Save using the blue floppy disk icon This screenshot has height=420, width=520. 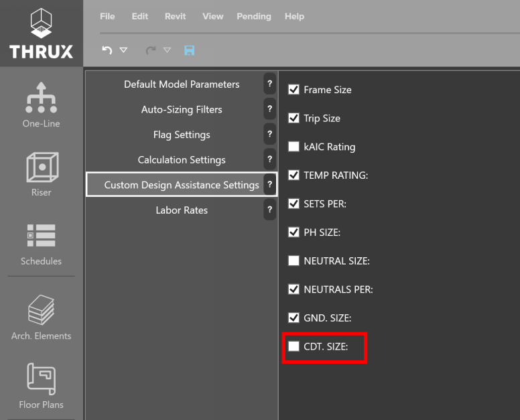[190, 50]
